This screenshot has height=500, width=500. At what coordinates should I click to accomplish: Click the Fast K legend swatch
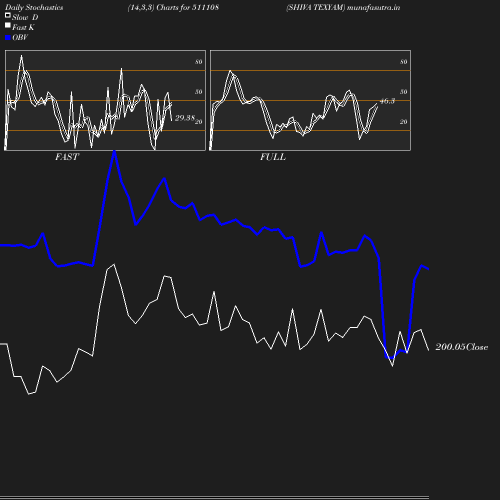[8, 25]
